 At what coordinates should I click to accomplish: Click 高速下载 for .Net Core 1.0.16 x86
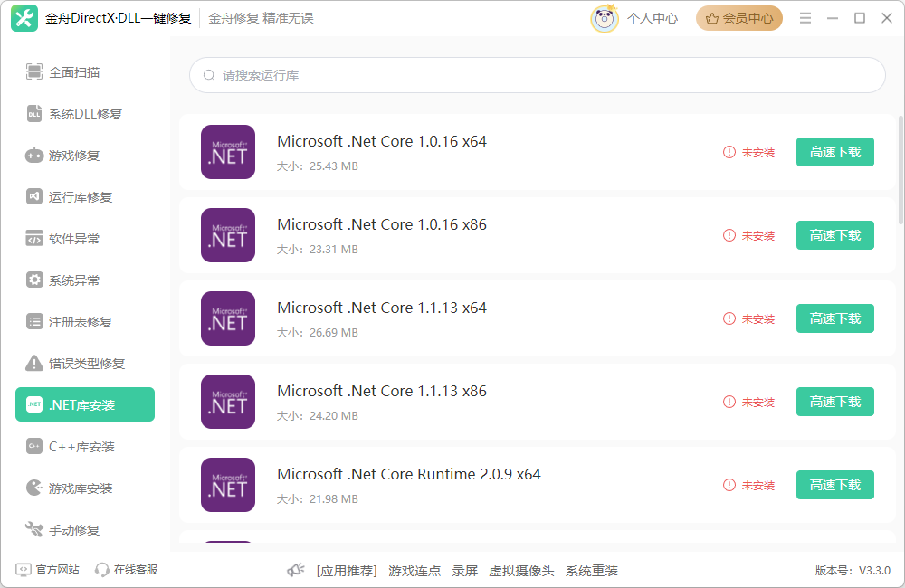click(834, 235)
